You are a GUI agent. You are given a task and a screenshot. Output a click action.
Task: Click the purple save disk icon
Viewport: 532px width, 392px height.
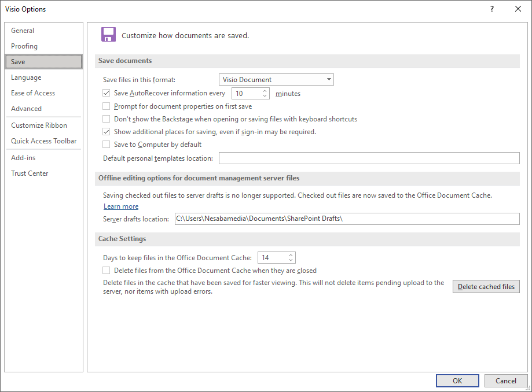(108, 35)
